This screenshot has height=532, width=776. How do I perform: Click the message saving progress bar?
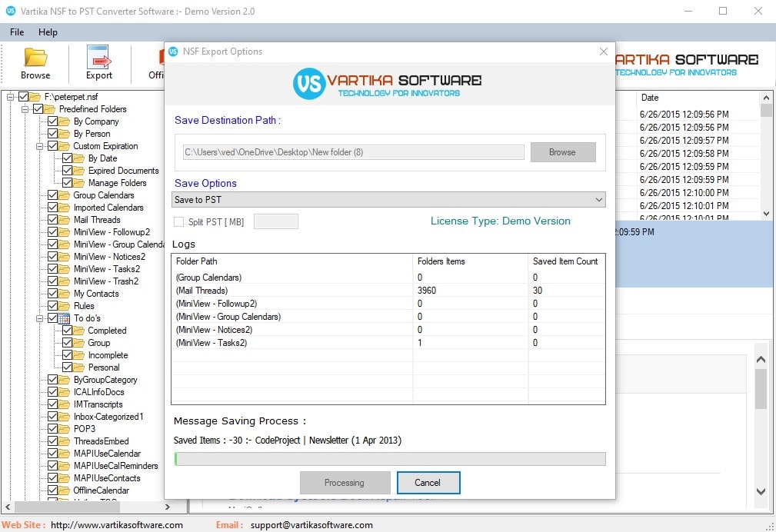point(389,459)
